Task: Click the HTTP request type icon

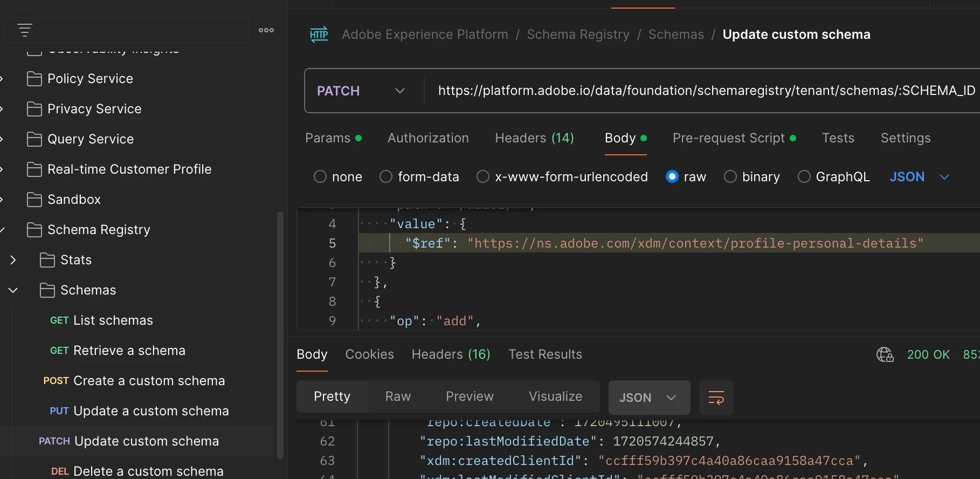Action: [319, 35]
